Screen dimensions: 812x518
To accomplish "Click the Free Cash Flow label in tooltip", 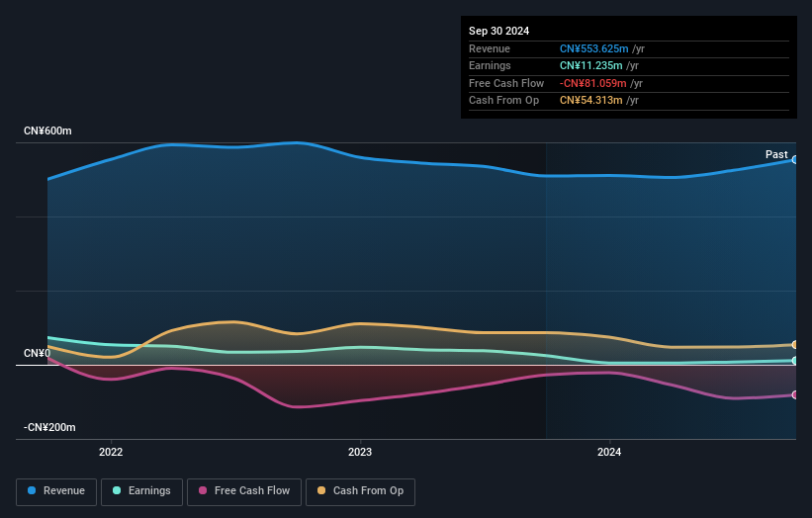I will pyautogui.click(x=506, y=83).
